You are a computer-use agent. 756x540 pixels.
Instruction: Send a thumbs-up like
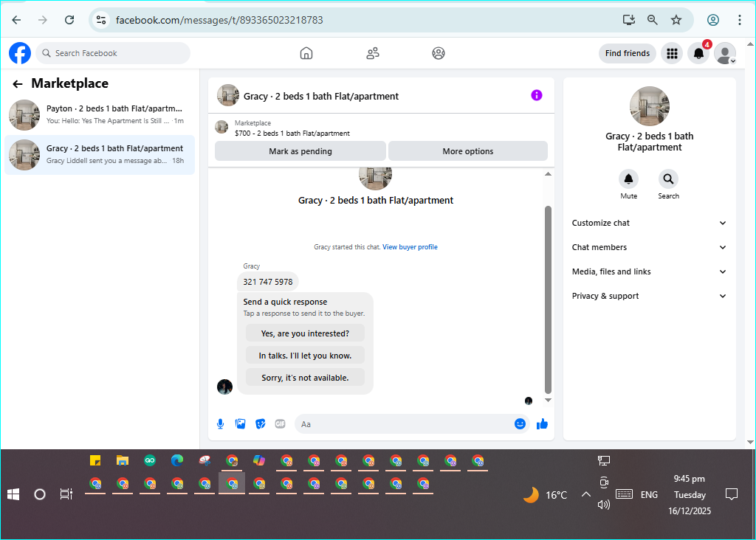coord(542,424)
